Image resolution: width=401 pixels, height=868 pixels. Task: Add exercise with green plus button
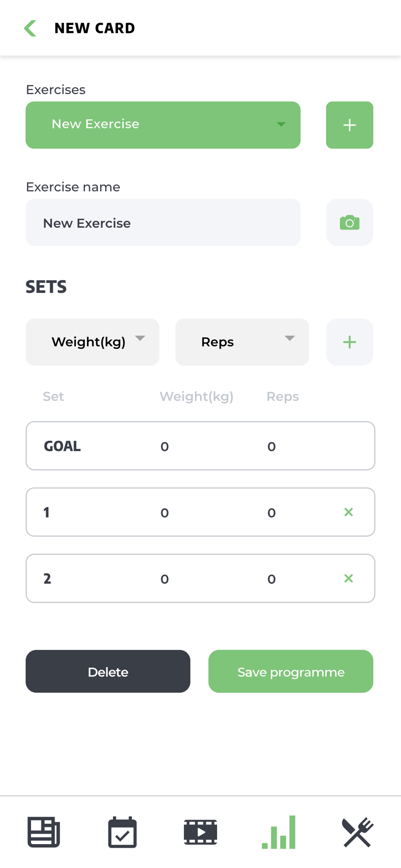tap(349, 125)
